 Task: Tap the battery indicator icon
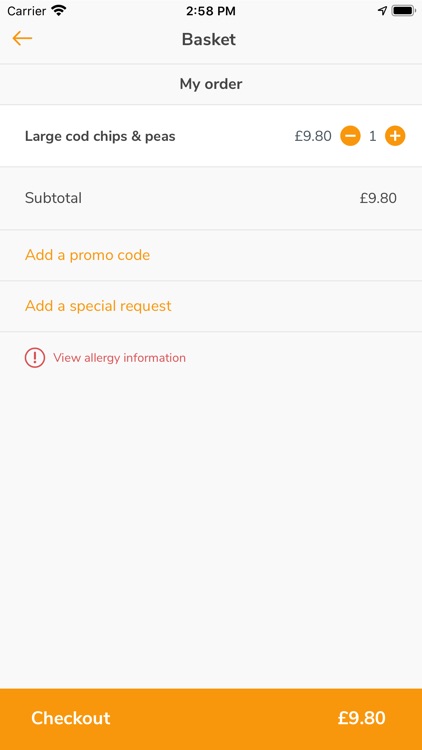(x=403, y=11)
